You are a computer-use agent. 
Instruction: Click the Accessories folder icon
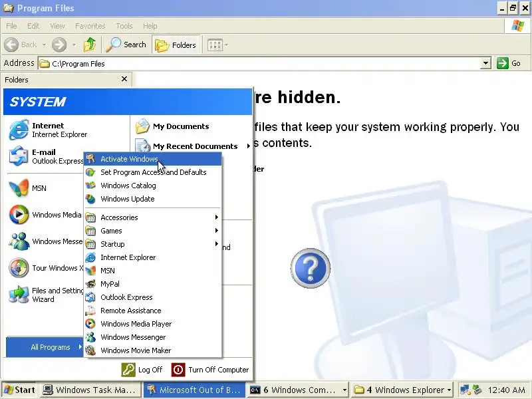tap(90, 217)
